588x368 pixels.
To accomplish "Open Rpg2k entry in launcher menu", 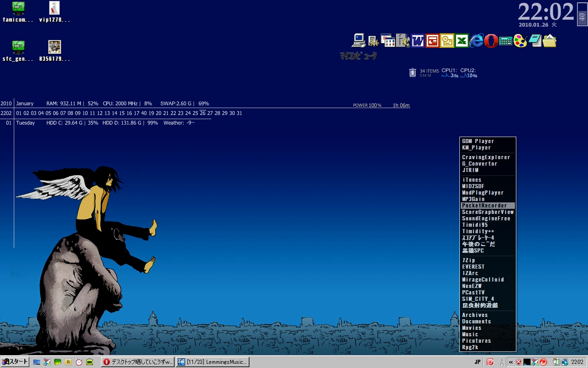I will pos(488,347).
